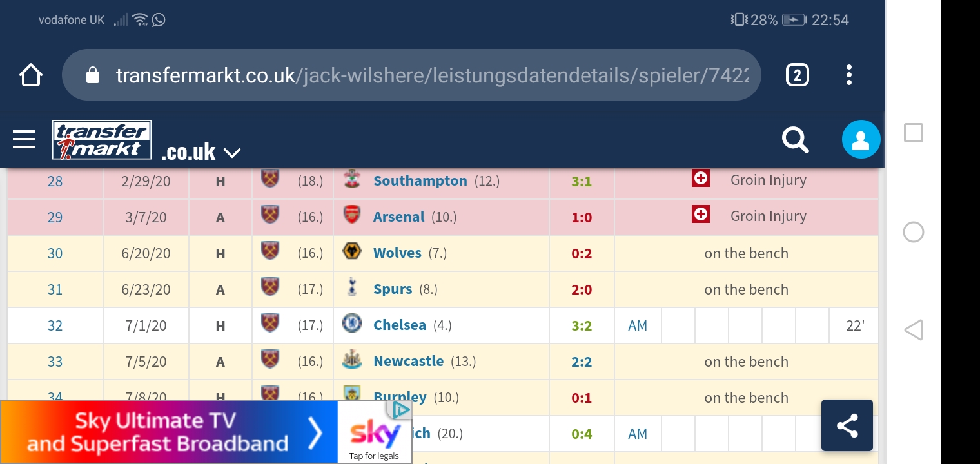Tap the Transfermarkt logo
The height and width of the screenshot is (464, 980).
pos(102,140)
